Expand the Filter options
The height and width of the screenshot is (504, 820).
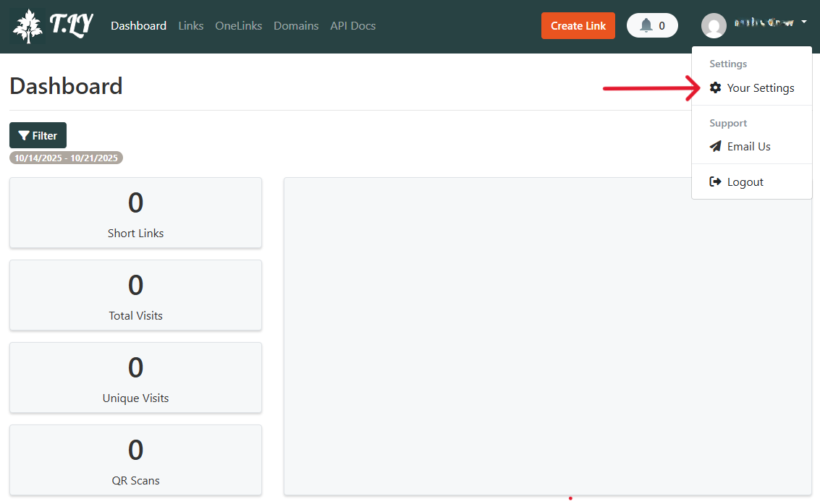[38, 135]
